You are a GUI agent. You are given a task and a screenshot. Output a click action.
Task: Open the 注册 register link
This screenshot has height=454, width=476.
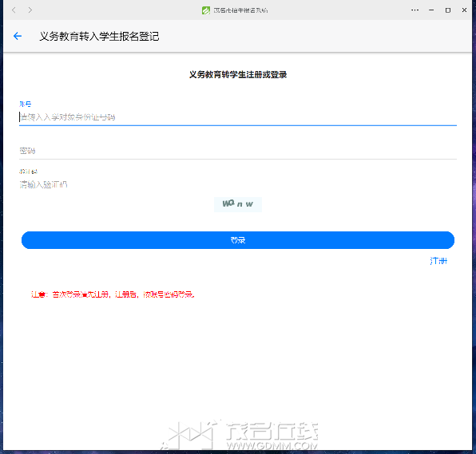tap(438, 261)
